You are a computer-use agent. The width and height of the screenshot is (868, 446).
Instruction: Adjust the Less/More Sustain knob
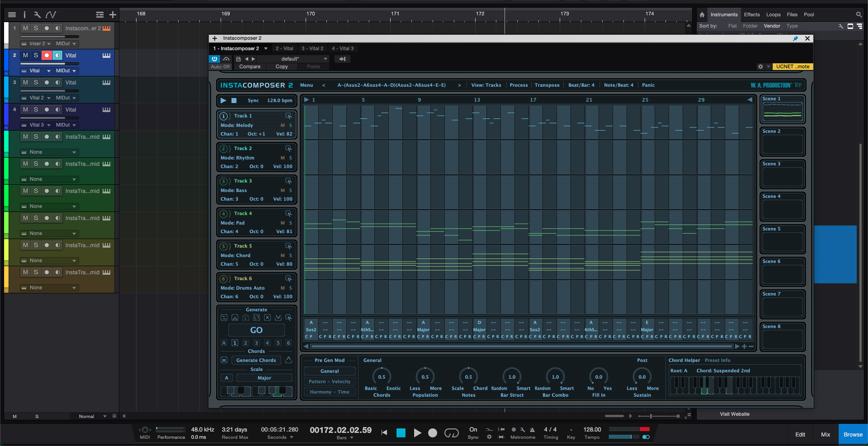tap(642, 376)
